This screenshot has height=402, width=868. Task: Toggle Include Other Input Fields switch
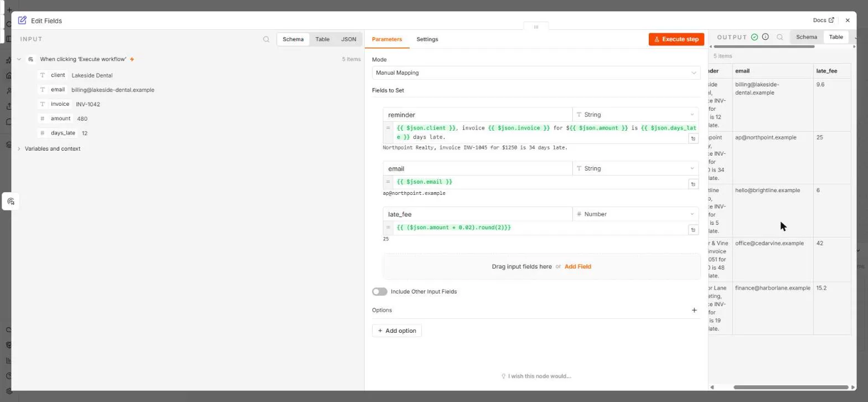380,292
